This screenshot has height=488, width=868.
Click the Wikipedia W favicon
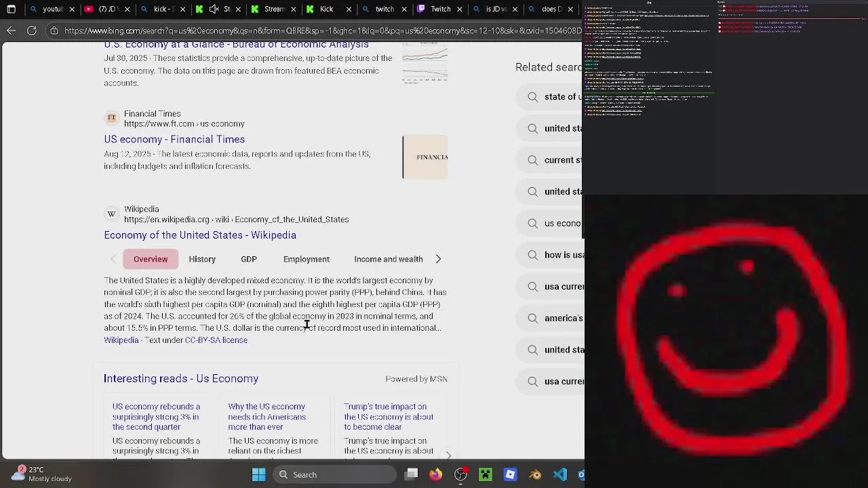tap(111, 213)
